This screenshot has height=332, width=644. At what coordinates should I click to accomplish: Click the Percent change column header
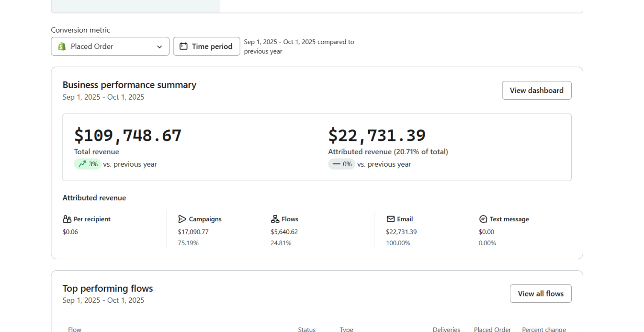(544, 330)
